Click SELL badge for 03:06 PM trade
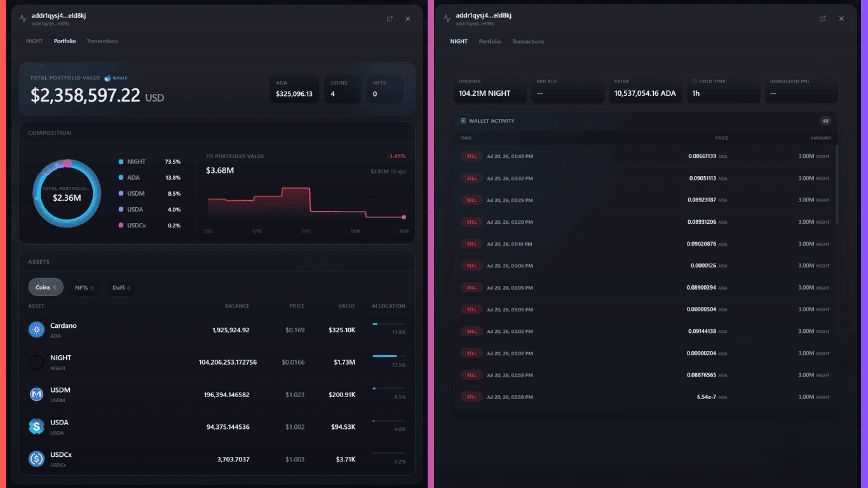Screen dimensions: 868x488 click(471, 266)
